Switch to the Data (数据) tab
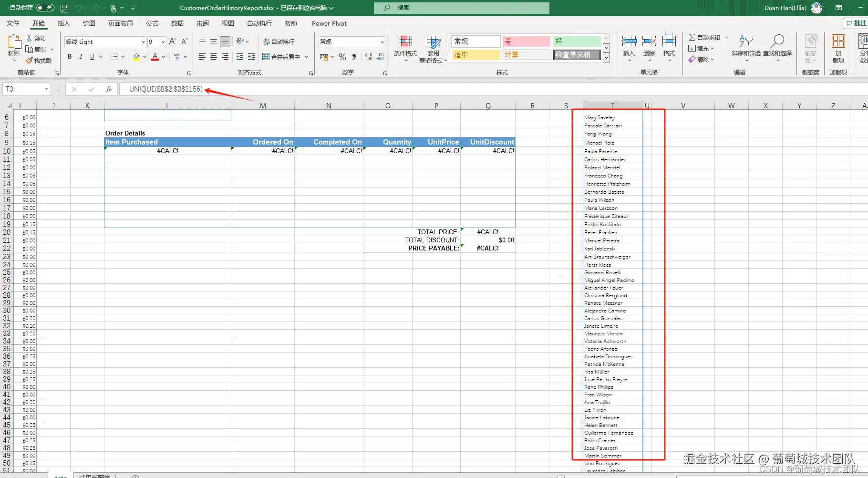868x478 pixels. [x=177, y=23]
